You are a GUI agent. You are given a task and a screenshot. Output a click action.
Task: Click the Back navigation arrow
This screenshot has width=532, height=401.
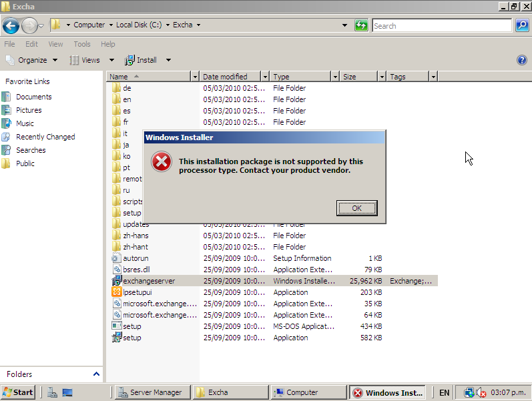(x=11, y=26)
